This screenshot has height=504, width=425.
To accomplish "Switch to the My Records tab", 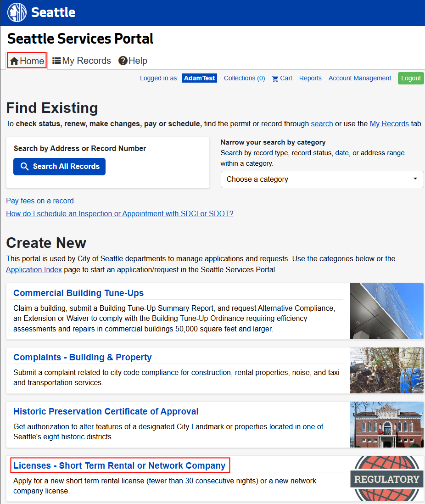I will tap(86, 60).
